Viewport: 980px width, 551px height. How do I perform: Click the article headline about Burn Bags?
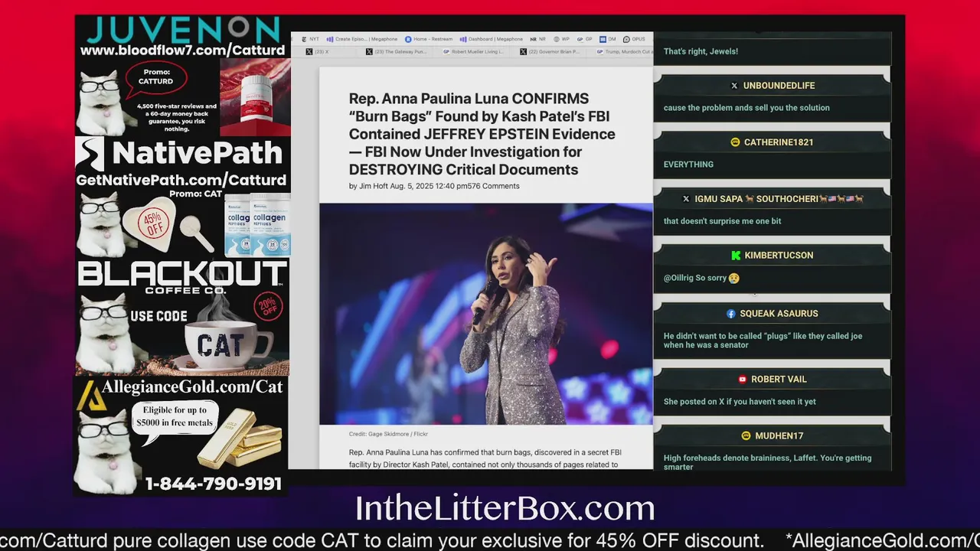[x=482, y=134]
